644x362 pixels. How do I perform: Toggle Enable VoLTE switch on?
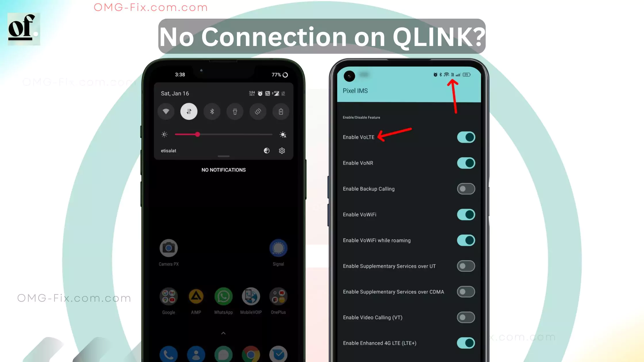click(466, 137)
